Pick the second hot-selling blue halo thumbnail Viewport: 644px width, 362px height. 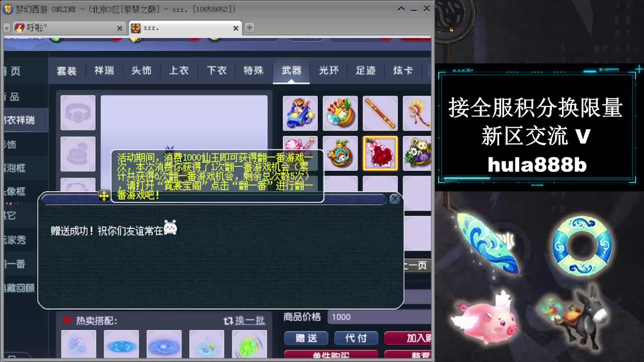[x=121, y=344]
